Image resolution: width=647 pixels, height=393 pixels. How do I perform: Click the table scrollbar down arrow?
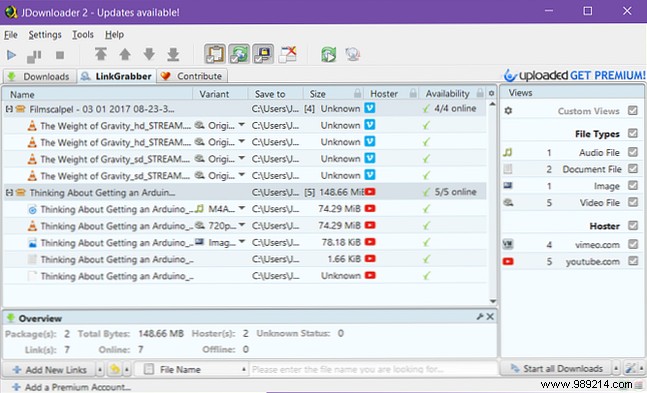click(x=492, y=301)
